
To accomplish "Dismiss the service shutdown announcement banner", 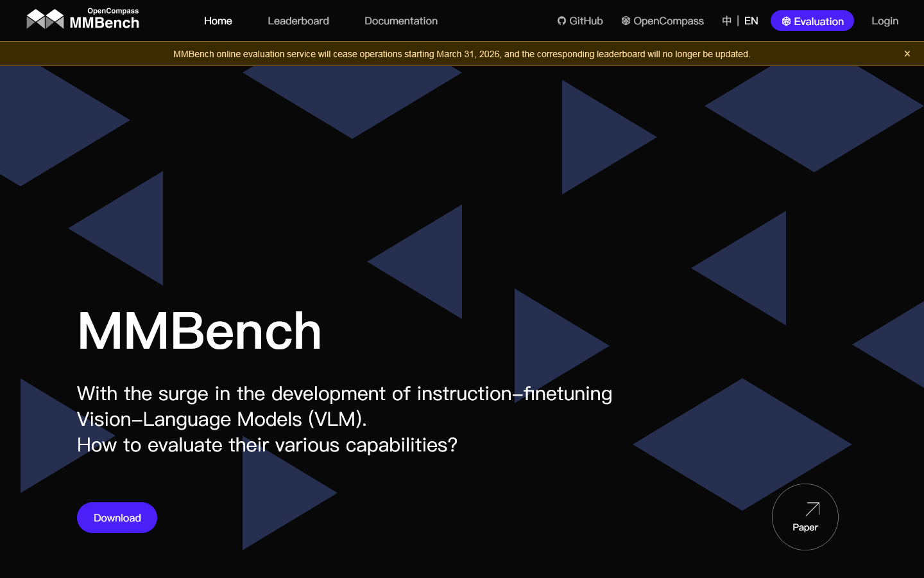I will pos(907,54).
